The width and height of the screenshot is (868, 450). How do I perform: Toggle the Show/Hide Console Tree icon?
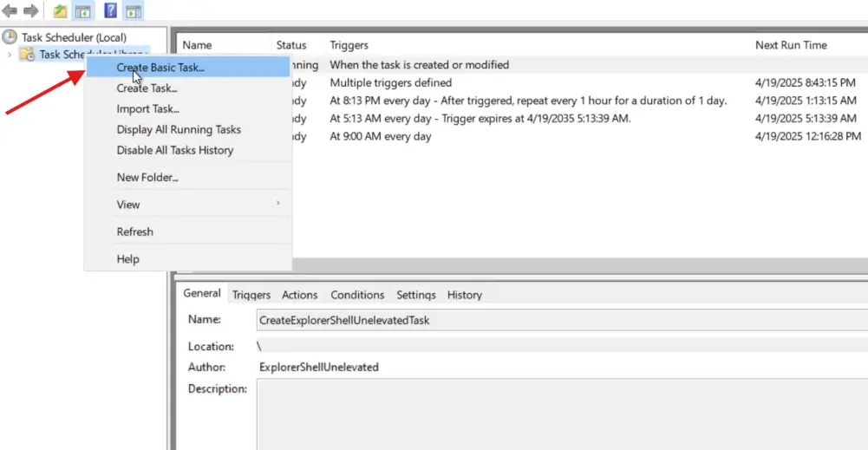coord(83,11)
